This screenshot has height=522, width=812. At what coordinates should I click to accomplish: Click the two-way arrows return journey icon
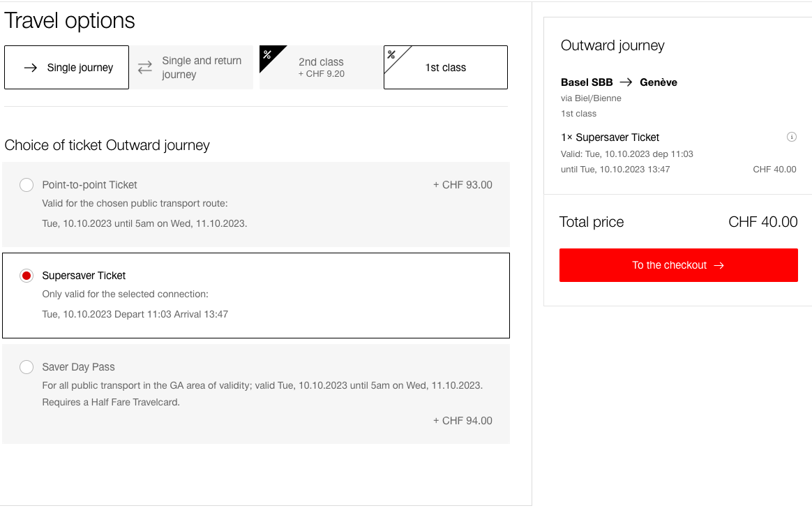145,67
